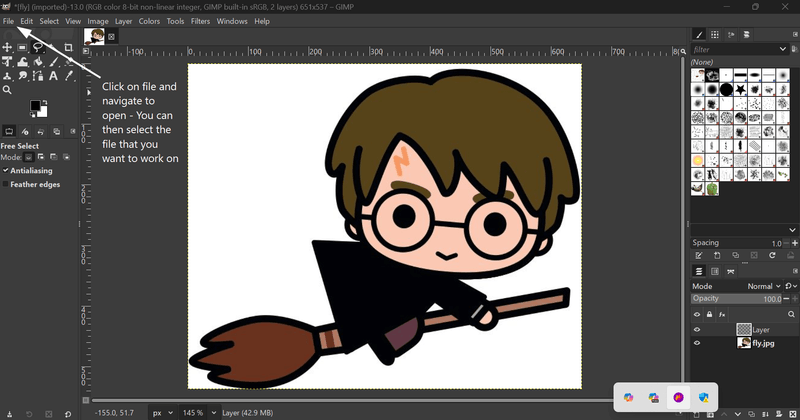Select the Move tool
This screenshot has height=420, width=800.
[x=7, y=47]
